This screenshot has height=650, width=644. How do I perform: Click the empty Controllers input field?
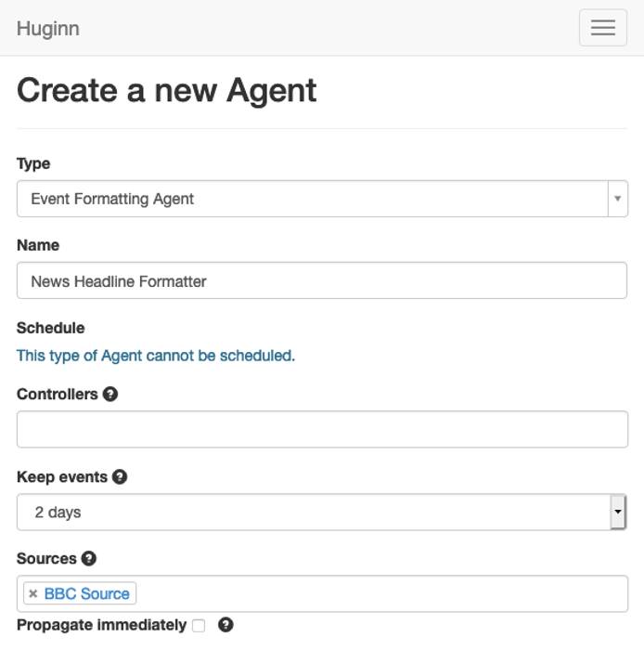pos(321,430)
